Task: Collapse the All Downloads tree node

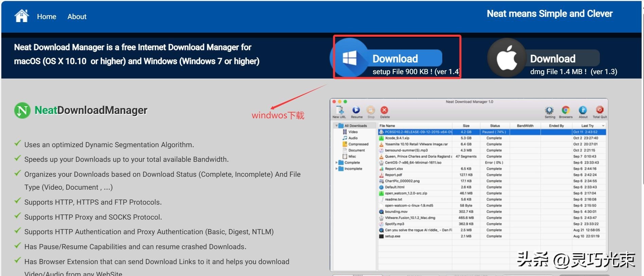Action: (x=336, y=126)
